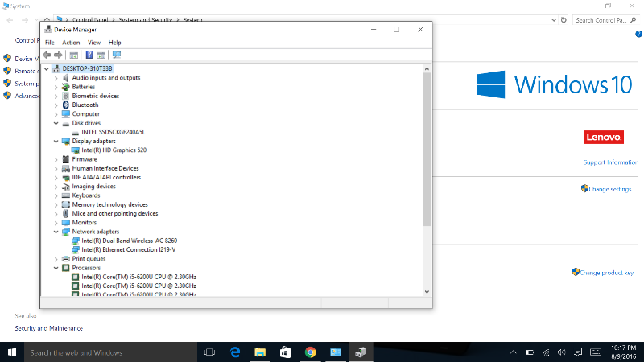Click the Device Manager scrollbar down arrow
Screen dimensions: 644x362
427,292
